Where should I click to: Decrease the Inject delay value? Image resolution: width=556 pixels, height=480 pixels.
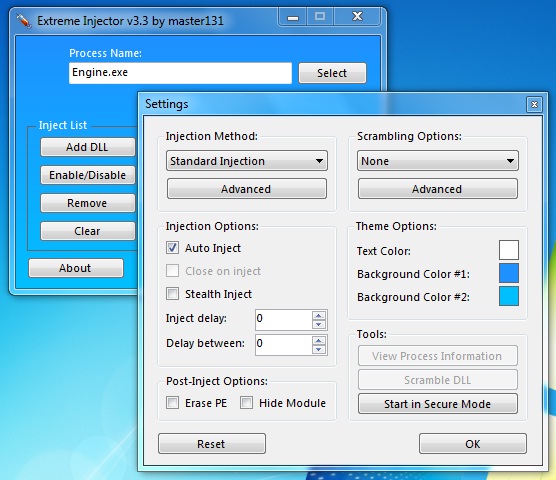click(319, 324)
